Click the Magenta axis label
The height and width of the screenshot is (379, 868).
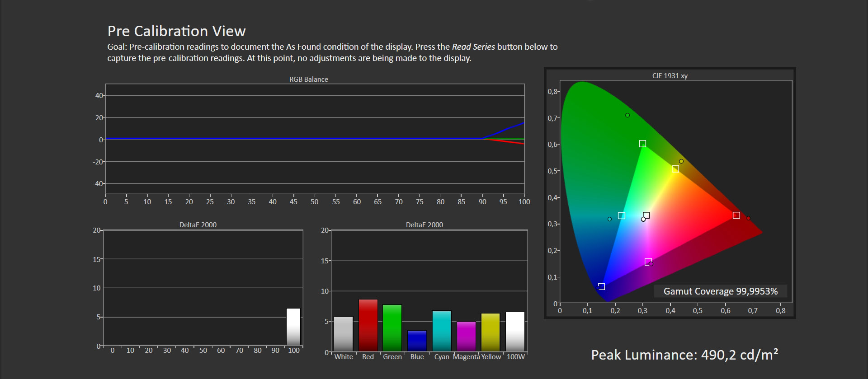tap(467, 357)
